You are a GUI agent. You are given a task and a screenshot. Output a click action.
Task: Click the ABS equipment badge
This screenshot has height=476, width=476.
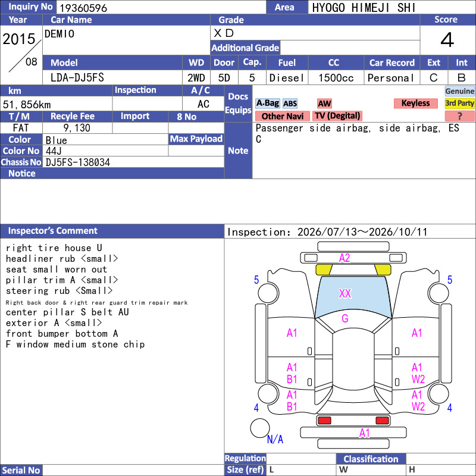pyautogui.click(x=290, y=104)
